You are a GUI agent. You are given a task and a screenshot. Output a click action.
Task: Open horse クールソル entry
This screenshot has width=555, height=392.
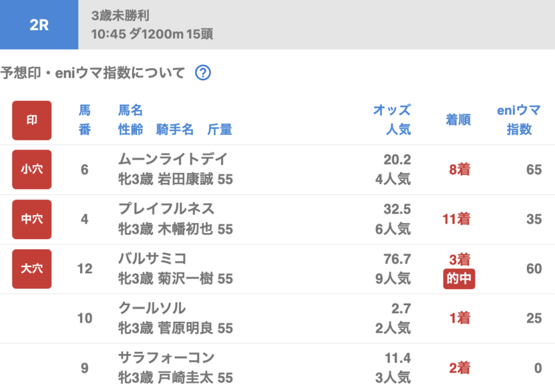pos(152,308)
